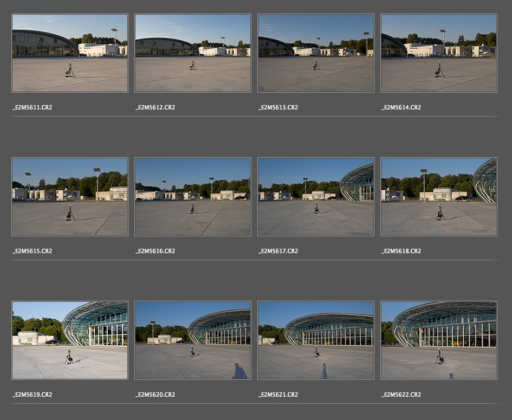Click the _E2M5613.CR2 filename label

(x=278, y=107)
